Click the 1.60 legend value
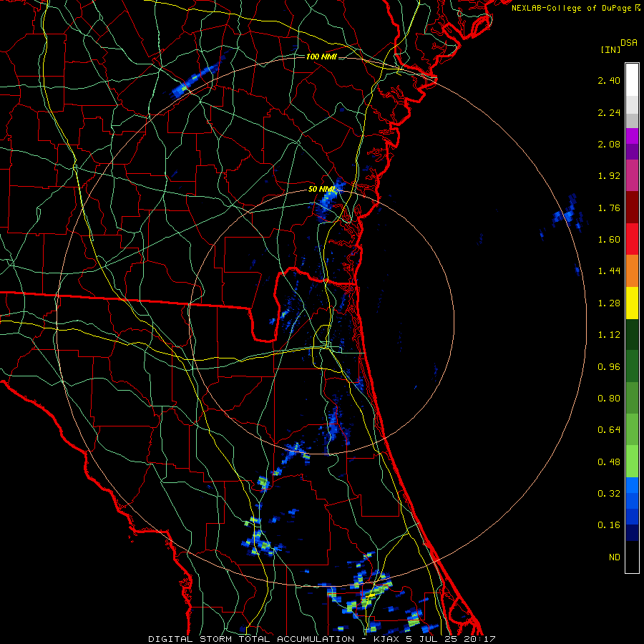 [609, 240]
